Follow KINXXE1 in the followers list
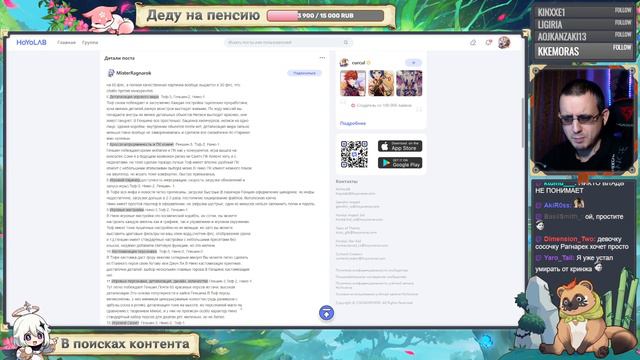The image size is (640, 360). click(623, 11)
